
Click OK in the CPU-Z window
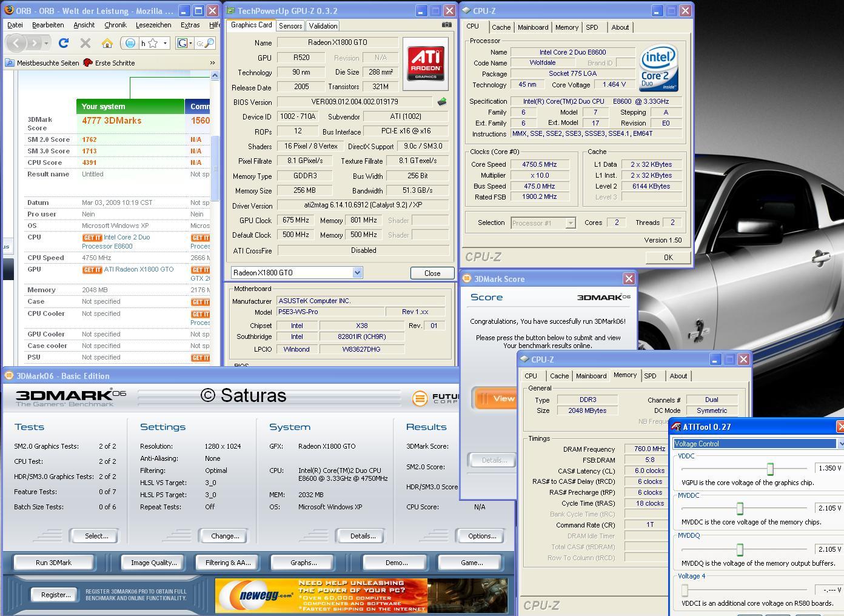click(x=668, y=257)
